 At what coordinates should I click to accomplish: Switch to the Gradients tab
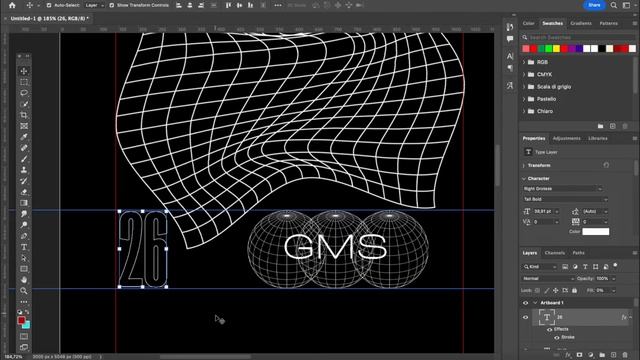pos(581,23)
